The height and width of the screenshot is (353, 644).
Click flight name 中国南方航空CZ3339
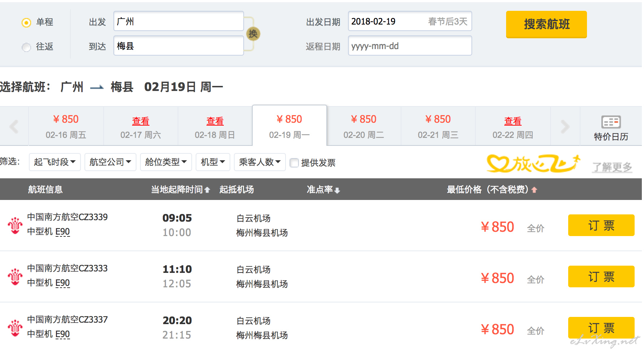click(68, 217)
